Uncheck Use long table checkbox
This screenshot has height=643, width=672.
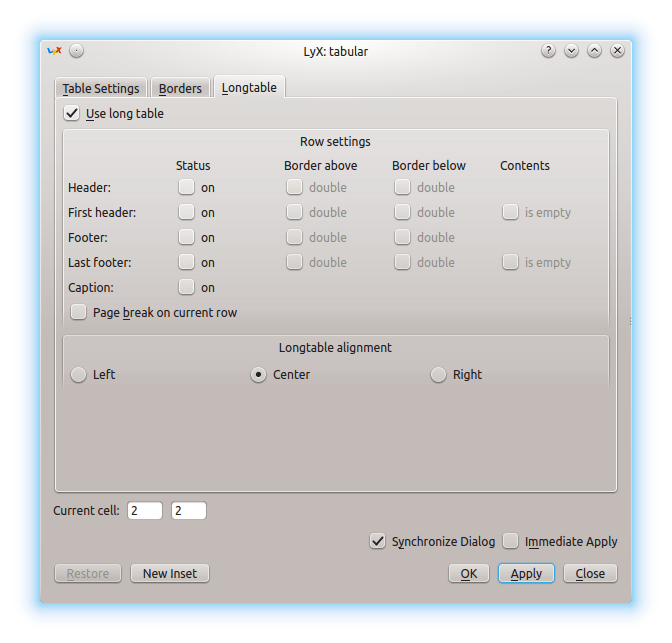point(72,114)
